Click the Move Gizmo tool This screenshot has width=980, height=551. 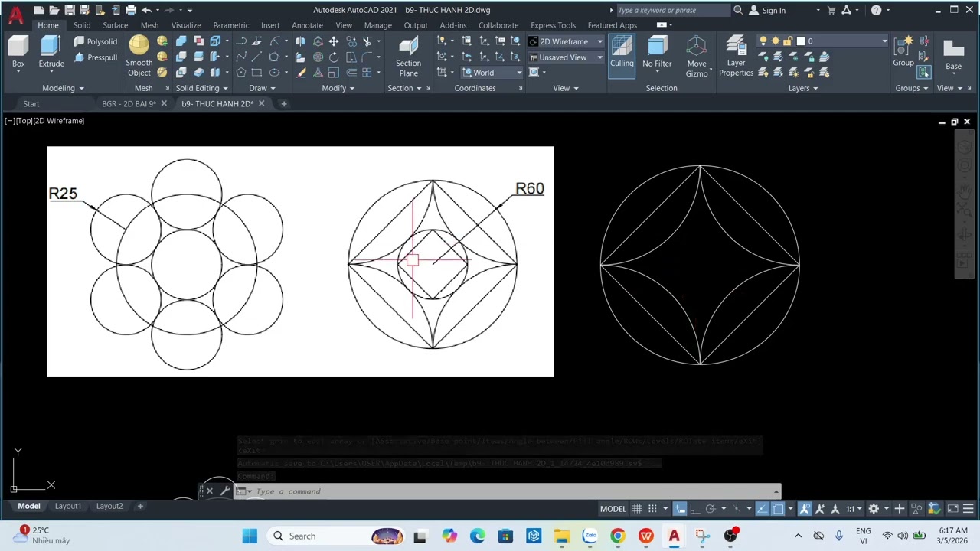(697, 57)
